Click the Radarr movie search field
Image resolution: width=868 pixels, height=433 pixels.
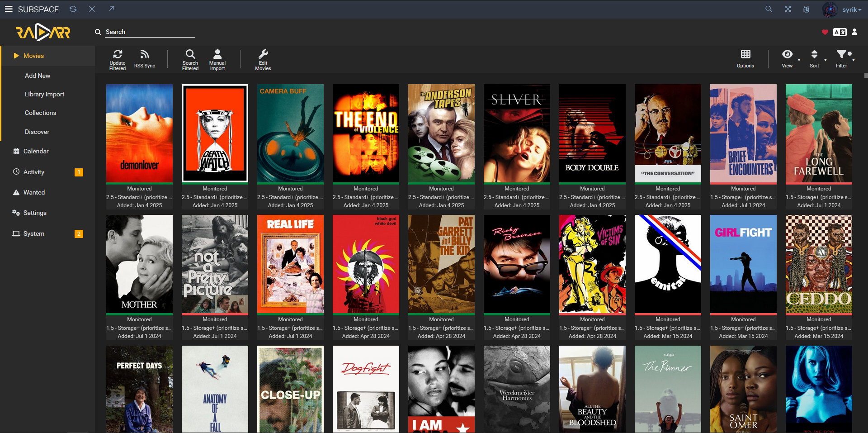[x=149, y=32]
